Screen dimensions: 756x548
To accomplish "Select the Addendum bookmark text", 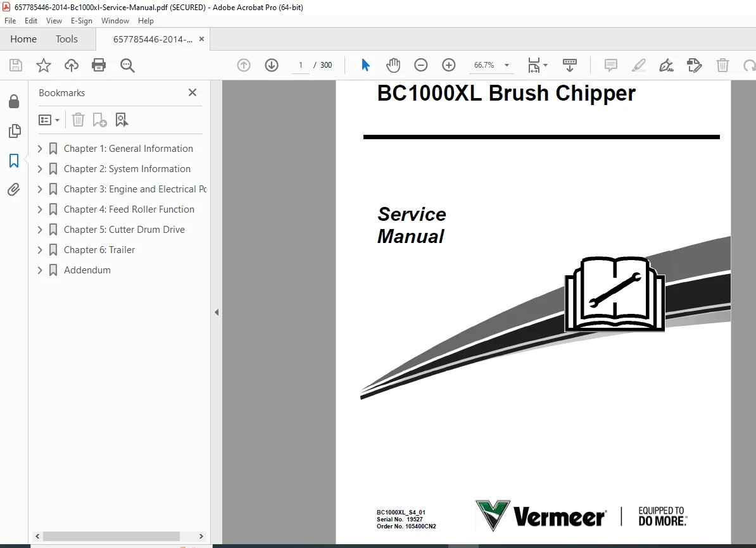I will pyautogui.click(x=87, y=270).
